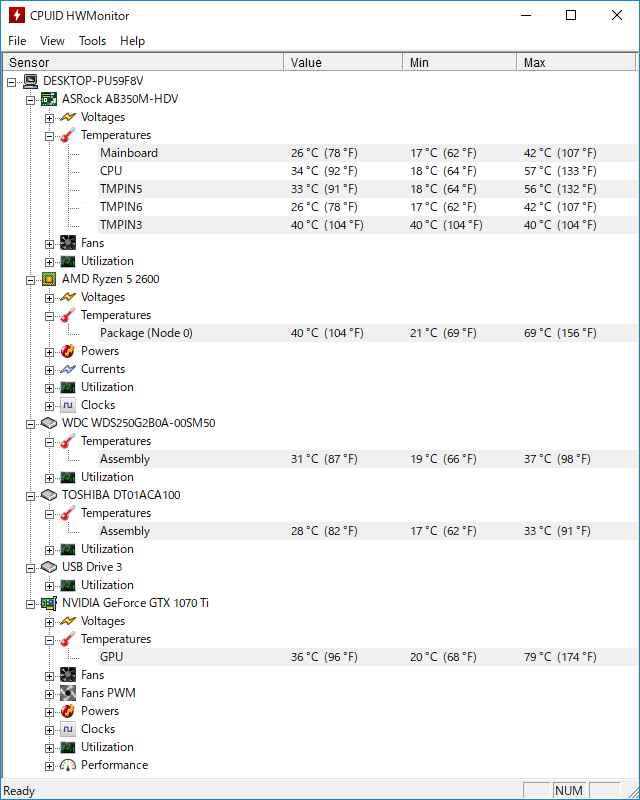640x800 pixels.
Task: Click the Min column header
Action: point(460,62)
